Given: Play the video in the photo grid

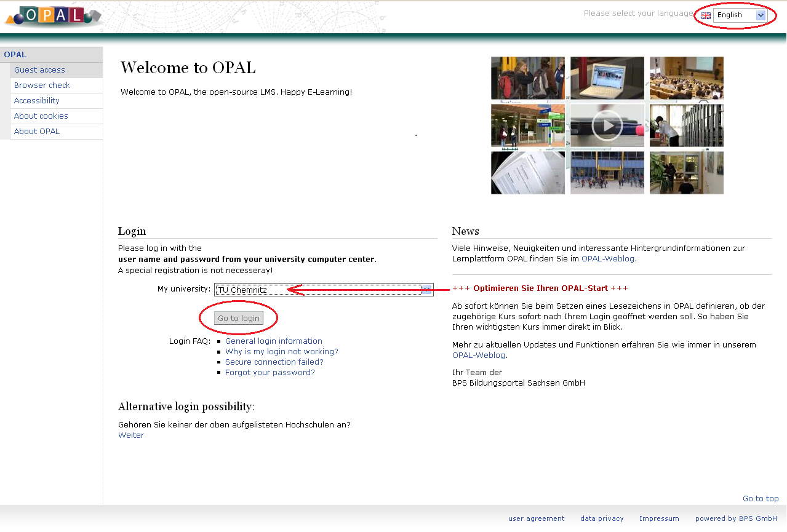Looking at the screenshot, I should 607,125.
